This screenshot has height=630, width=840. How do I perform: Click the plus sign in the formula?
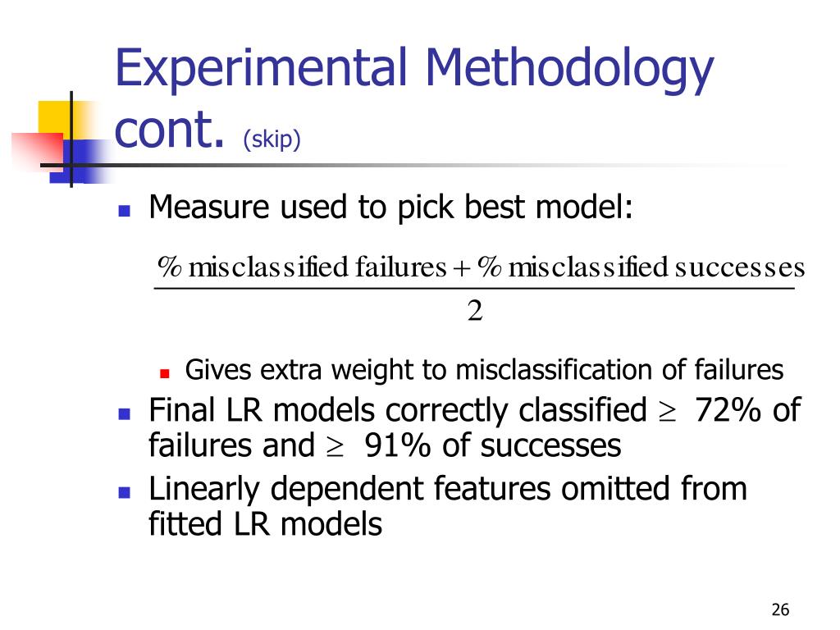click(x=461, y=268)
